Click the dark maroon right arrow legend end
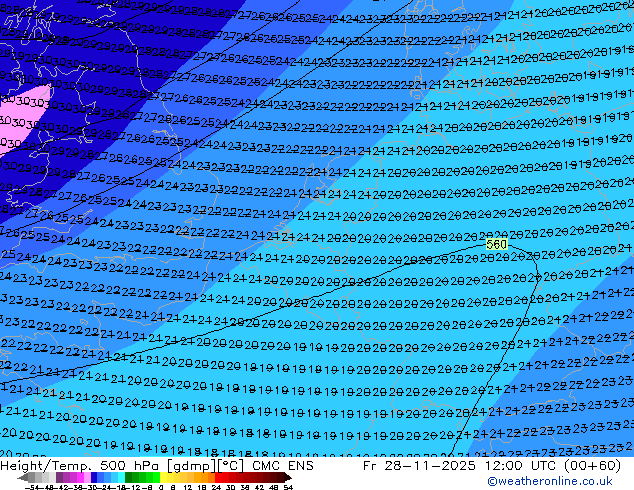The height and width of the screenshot is (490, 634). pos(288,477)
